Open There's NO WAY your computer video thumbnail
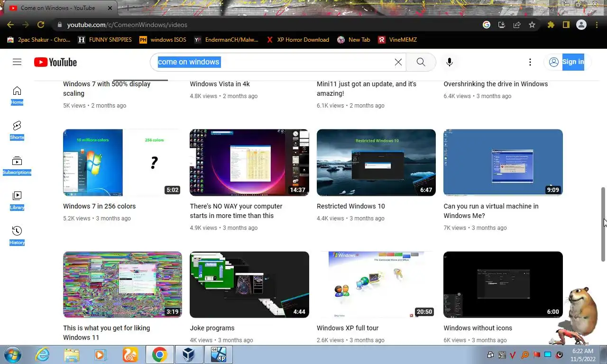 (x=249, y=163)
